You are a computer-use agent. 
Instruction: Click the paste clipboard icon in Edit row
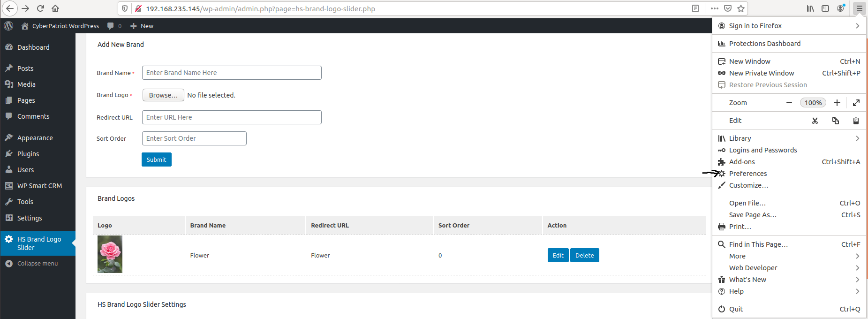(856, 121)
